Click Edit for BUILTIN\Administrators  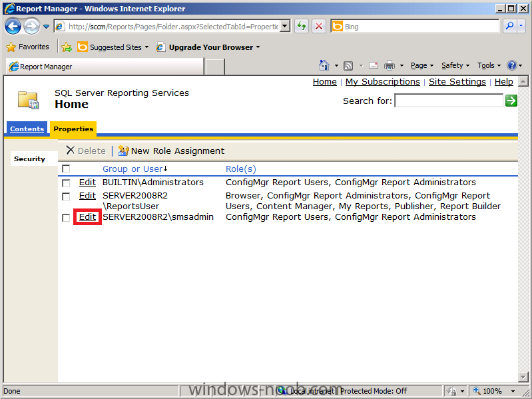87,183
